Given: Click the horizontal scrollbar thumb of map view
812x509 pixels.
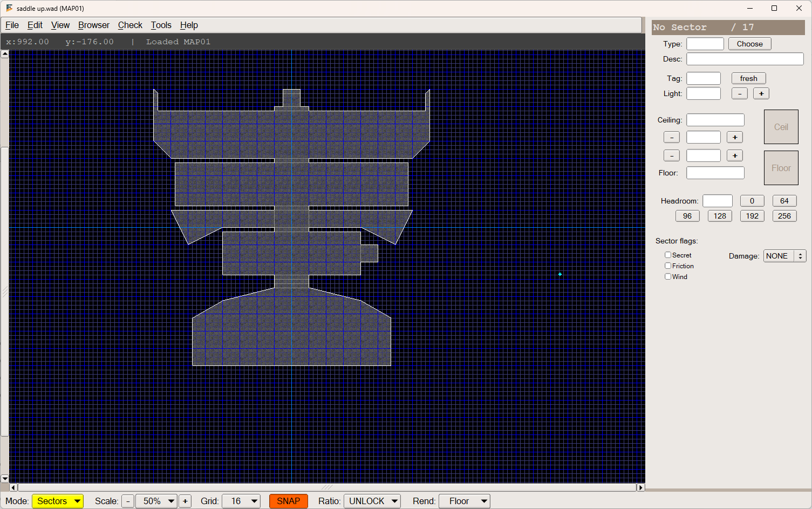Looking at the screenshot, I should [x=327, y=487].
